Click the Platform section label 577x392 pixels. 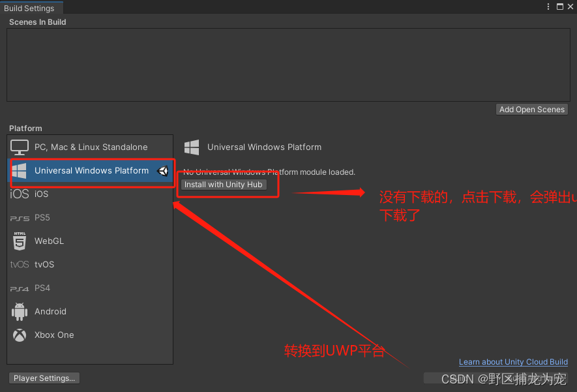25,128
